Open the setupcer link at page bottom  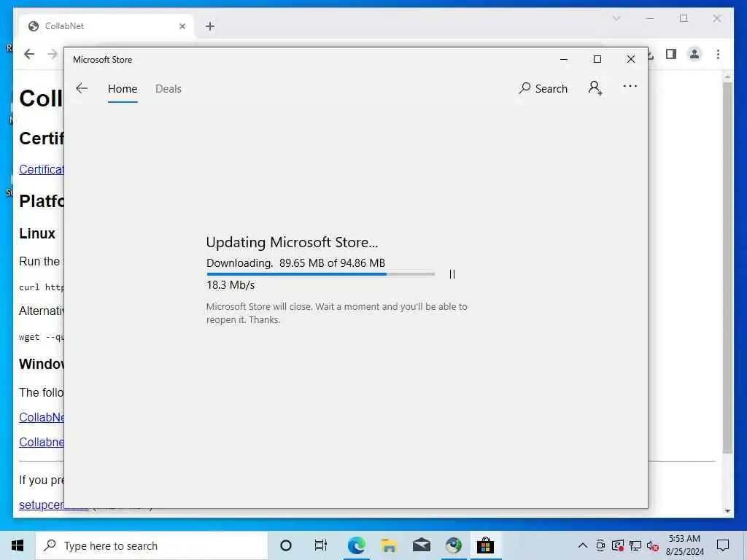coord(42,505)
